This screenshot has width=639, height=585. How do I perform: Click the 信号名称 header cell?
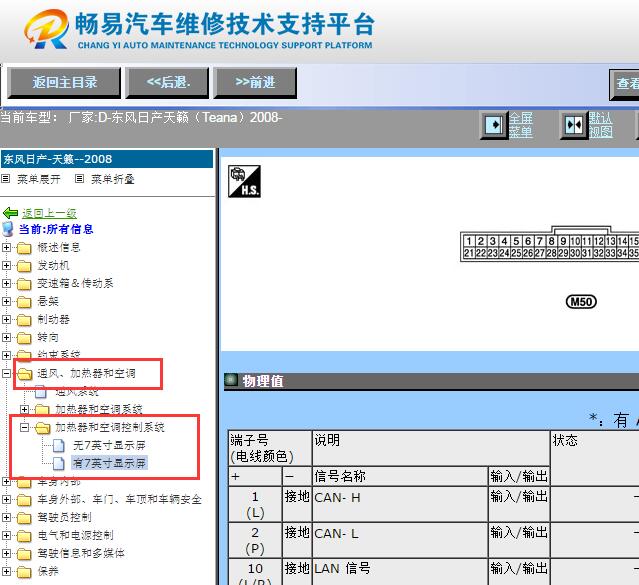click(x=400, y=476)
